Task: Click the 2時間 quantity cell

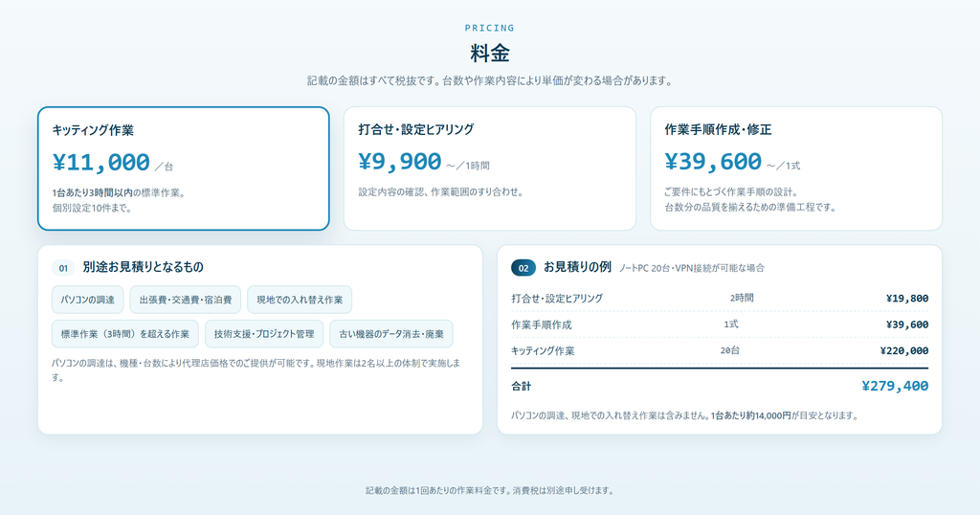Action: click(x=742, y=298)
